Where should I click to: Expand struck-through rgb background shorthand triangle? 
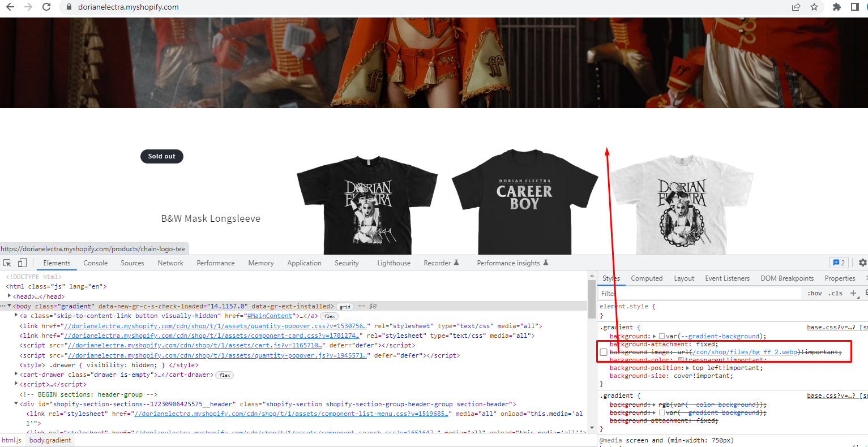pyautogui.click(x=655, y=405)
